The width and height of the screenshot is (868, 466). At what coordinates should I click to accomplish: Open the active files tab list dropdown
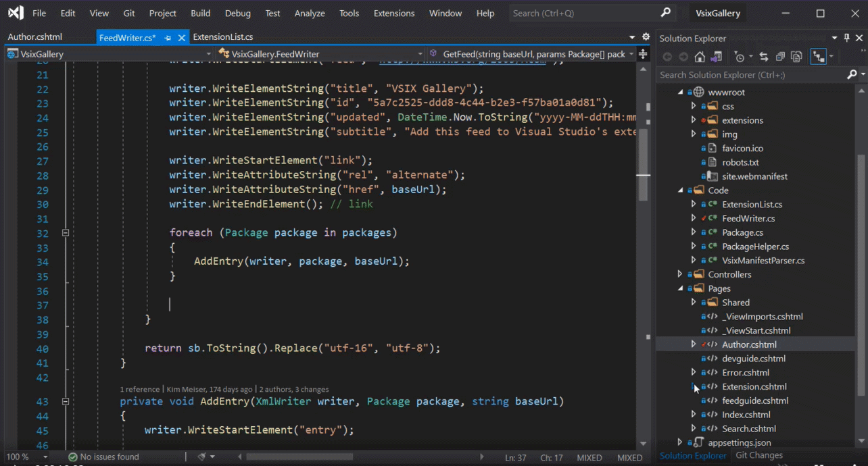(632, 37)
